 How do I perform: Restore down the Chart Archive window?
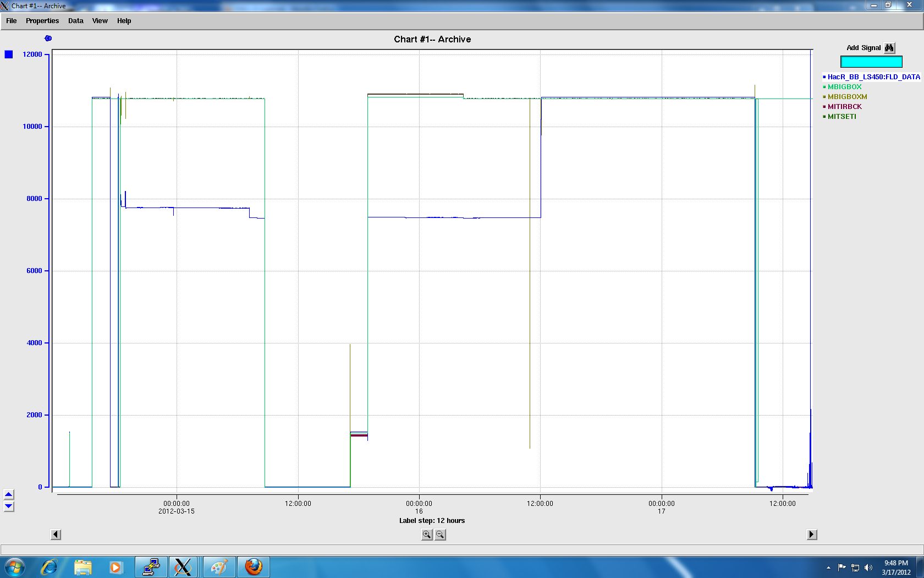pyautogui.click(x=888, y=5)
